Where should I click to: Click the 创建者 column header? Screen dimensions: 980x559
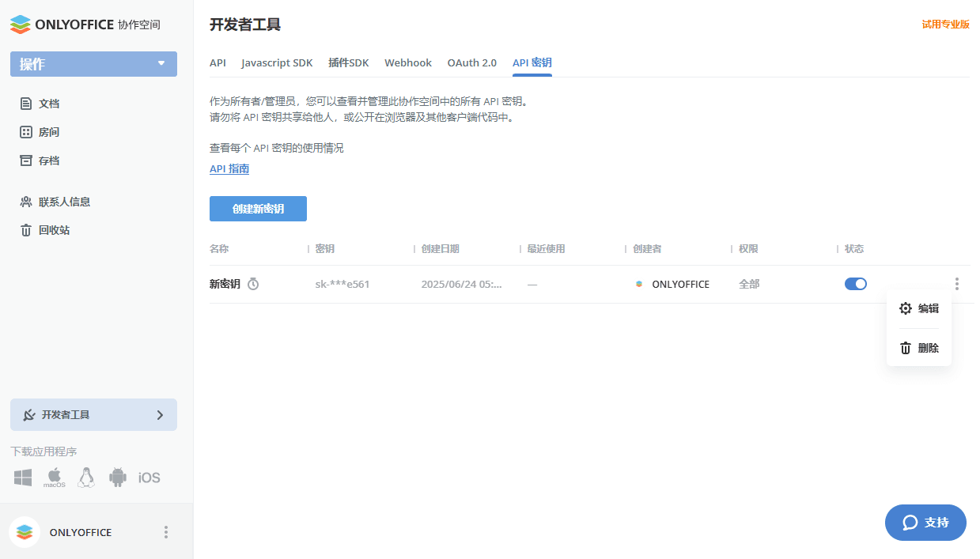(x=647, y=249)
